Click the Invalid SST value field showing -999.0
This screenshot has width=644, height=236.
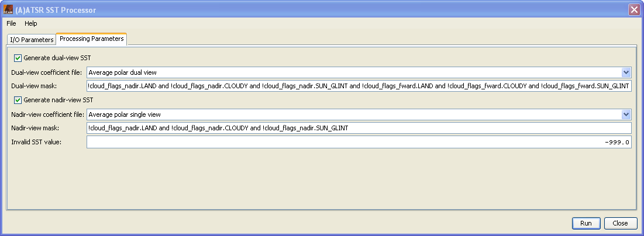point(359,143)
